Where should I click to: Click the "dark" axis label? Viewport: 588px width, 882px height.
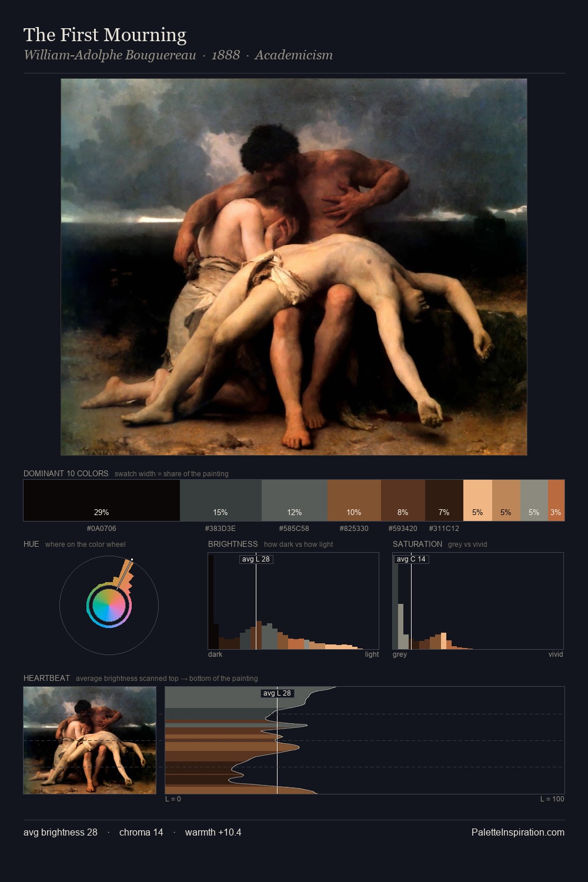pos(215,654)
